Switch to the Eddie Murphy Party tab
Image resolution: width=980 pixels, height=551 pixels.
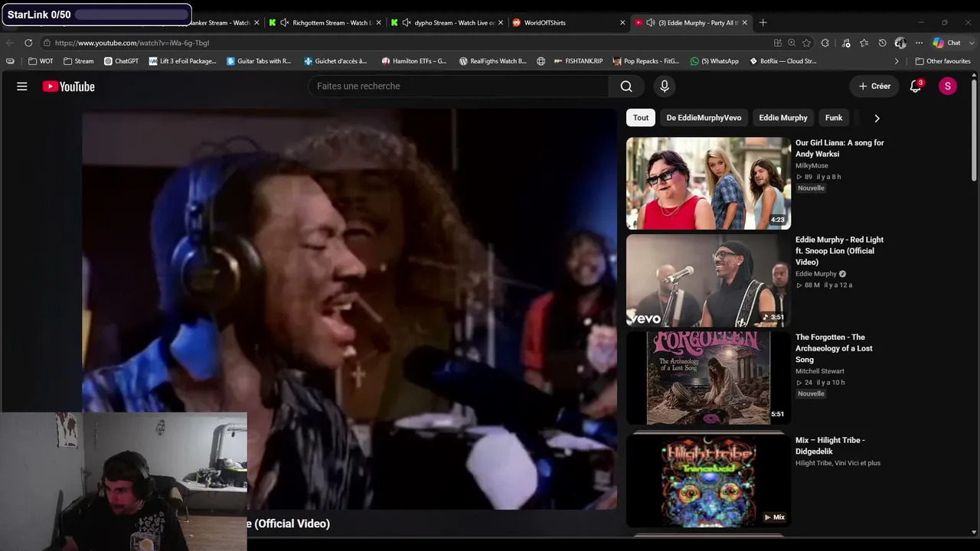click(x=691, y=23)
